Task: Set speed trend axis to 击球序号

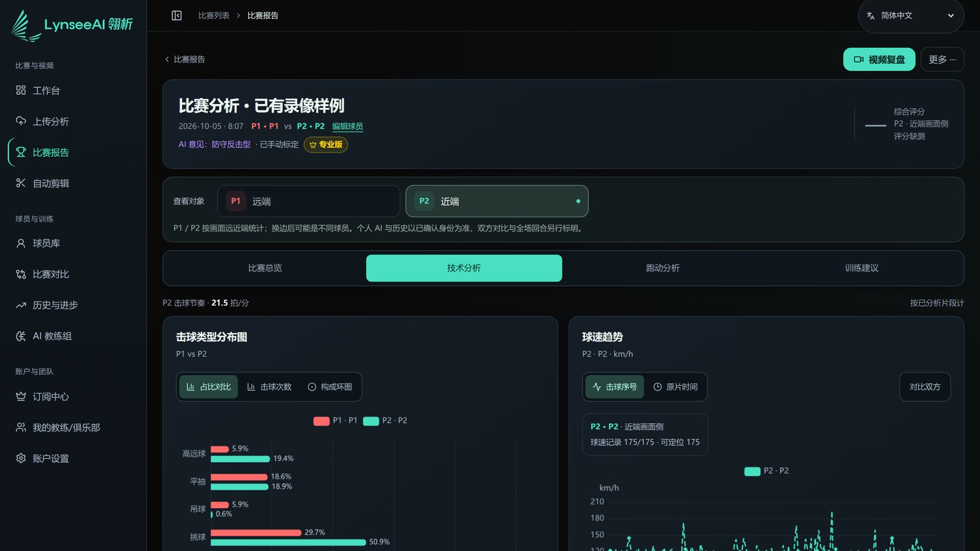Action: click(614, 387)
